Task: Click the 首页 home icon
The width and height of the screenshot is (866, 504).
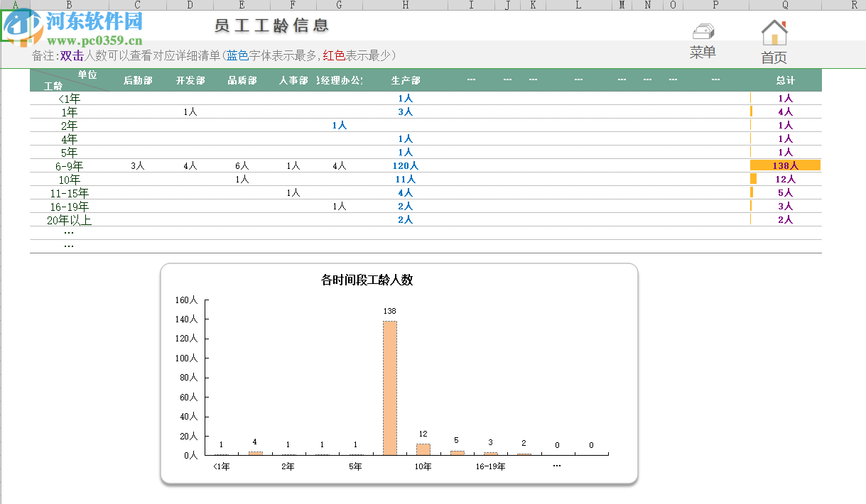Action: [774, 32]
